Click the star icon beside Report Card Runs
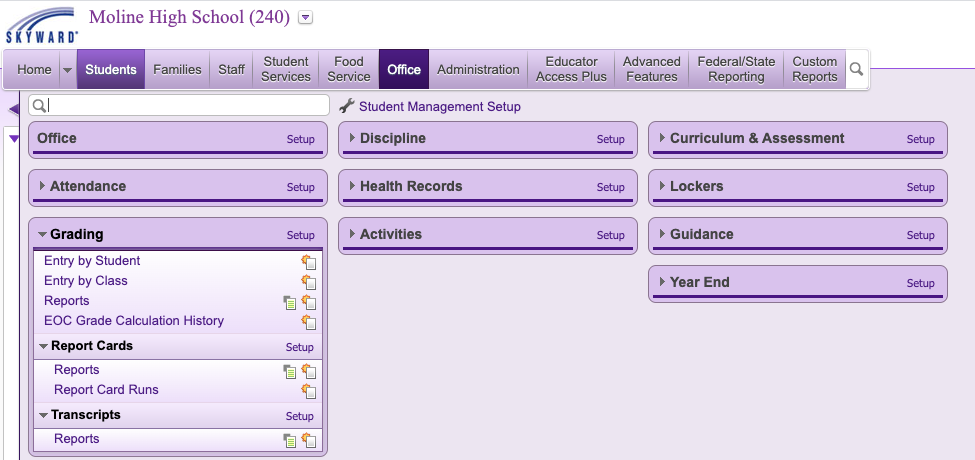 pos(309,391)
